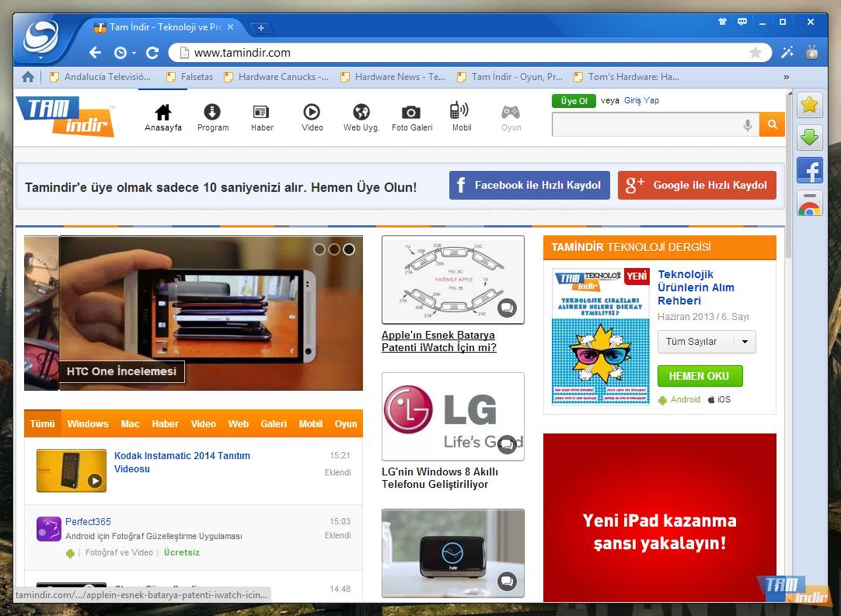Select the Anasayfa home icon in navigation
This screenshot has width=841, height=616.
tap(162, 111)
